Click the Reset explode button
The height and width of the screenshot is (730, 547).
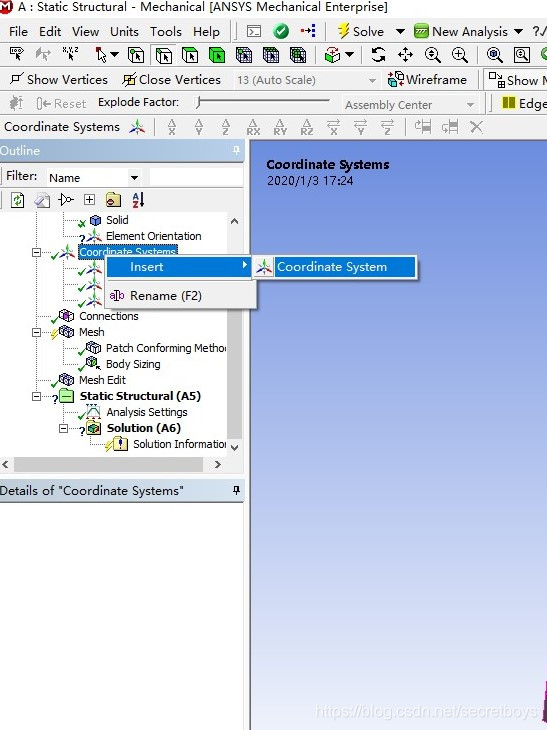click(x=61, y=103)
